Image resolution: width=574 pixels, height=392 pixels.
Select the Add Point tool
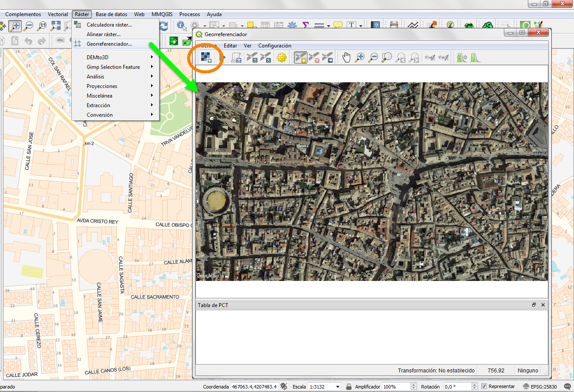pos(301,57)
